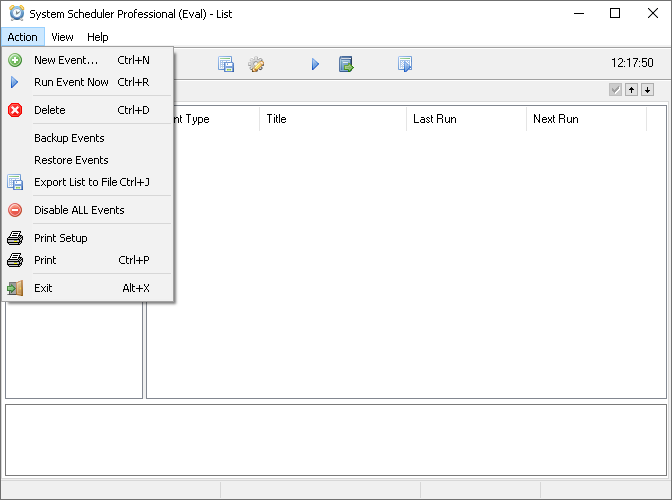Click the red Disable ALL Events icon
This screenshot has height=500, width=672.
click(15, 210)
